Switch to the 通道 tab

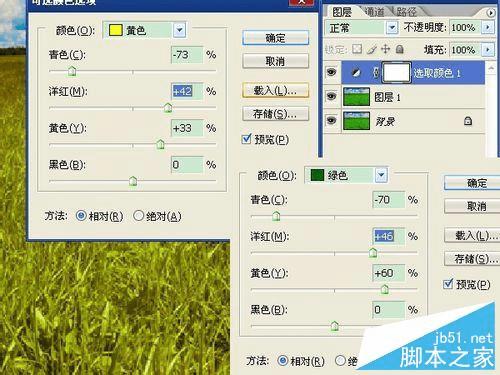374,12
